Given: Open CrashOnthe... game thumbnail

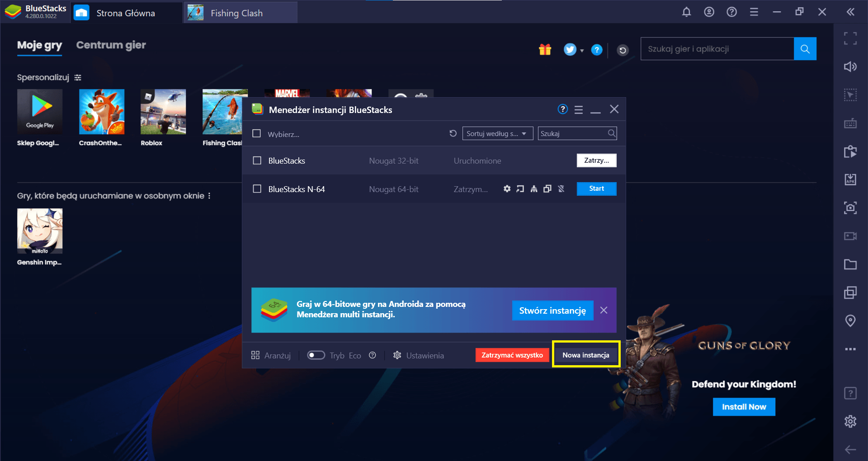Looking at the screenshot, I should click(x=102, y=112).
